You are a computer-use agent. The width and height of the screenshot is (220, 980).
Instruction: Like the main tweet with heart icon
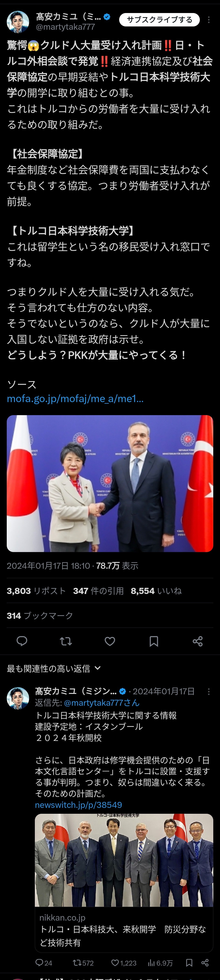click(110, 641)
